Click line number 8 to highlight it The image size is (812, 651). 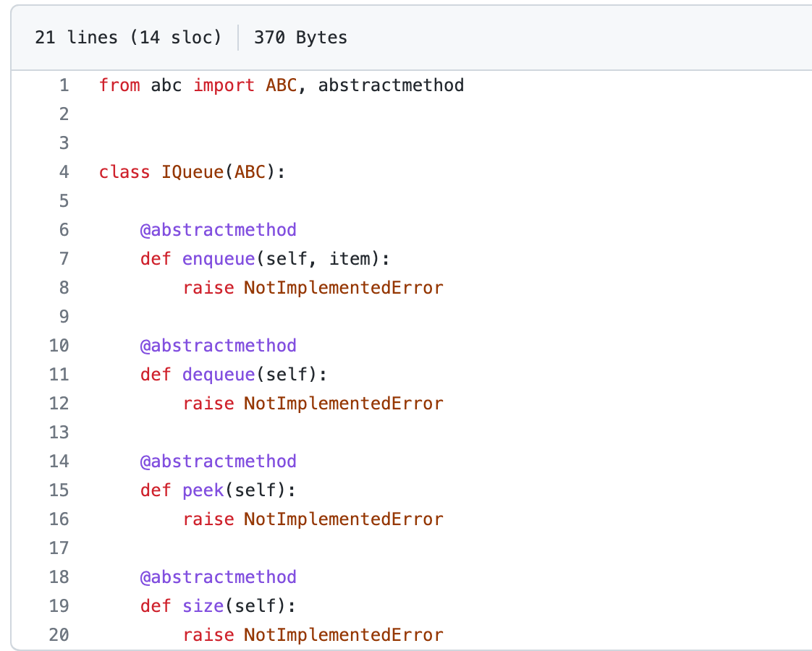pyautogui.click(x=64, y=288)
